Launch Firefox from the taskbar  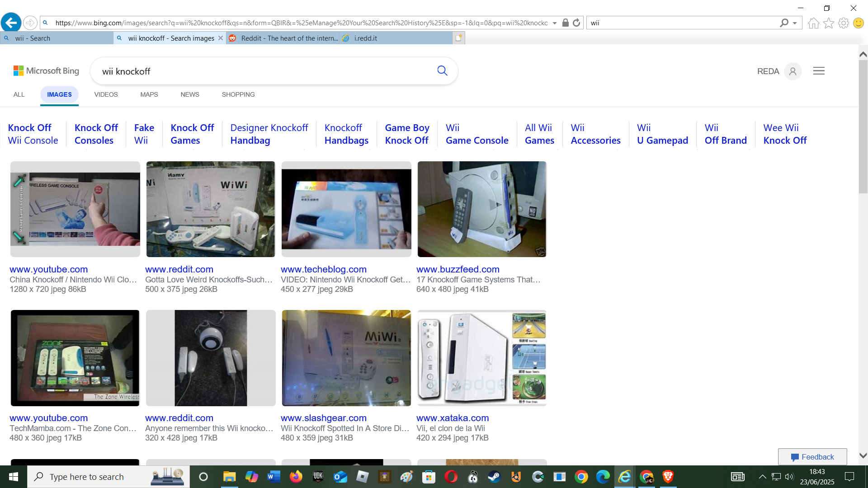[296, 477]
